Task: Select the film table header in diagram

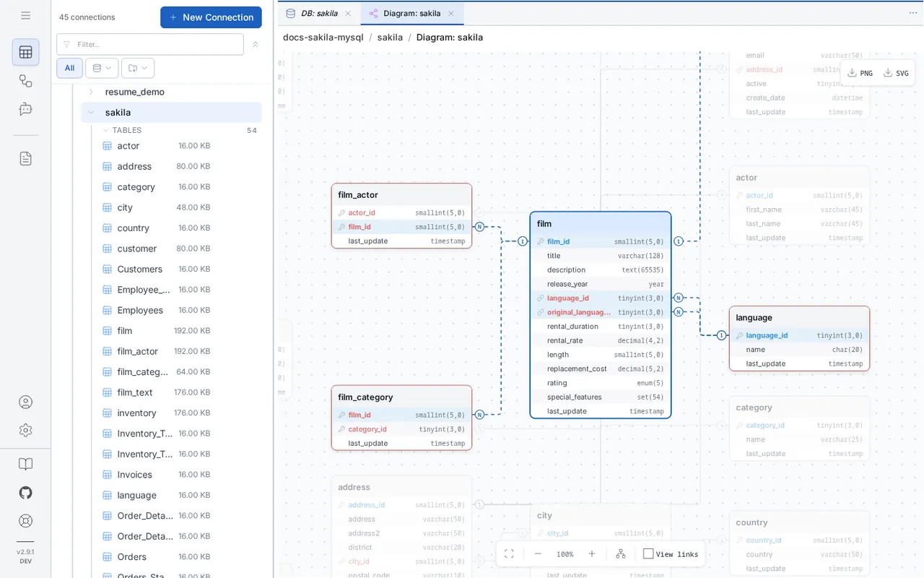Action: pos(601,224)
